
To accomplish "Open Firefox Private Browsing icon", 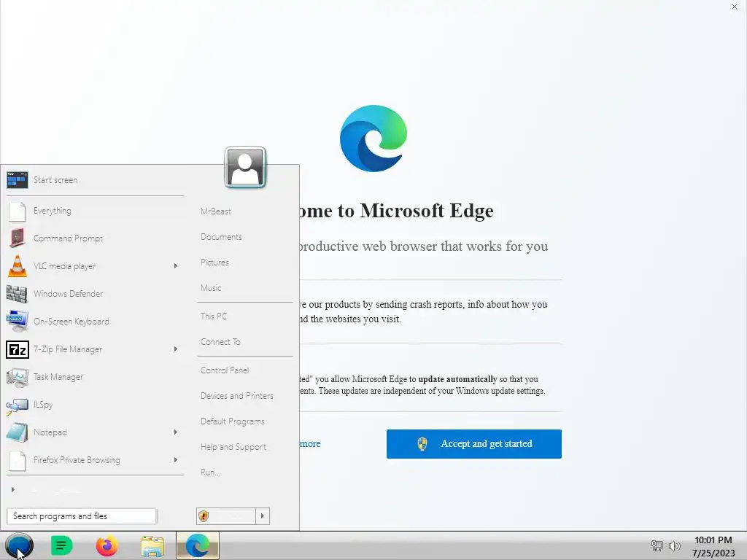I will [18, 461].
